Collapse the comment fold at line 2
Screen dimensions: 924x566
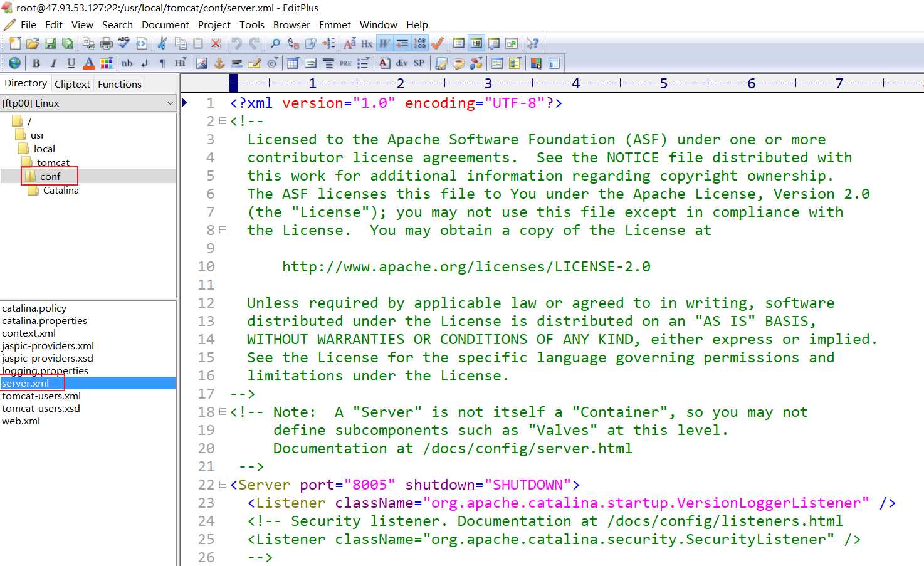(223, 121)
